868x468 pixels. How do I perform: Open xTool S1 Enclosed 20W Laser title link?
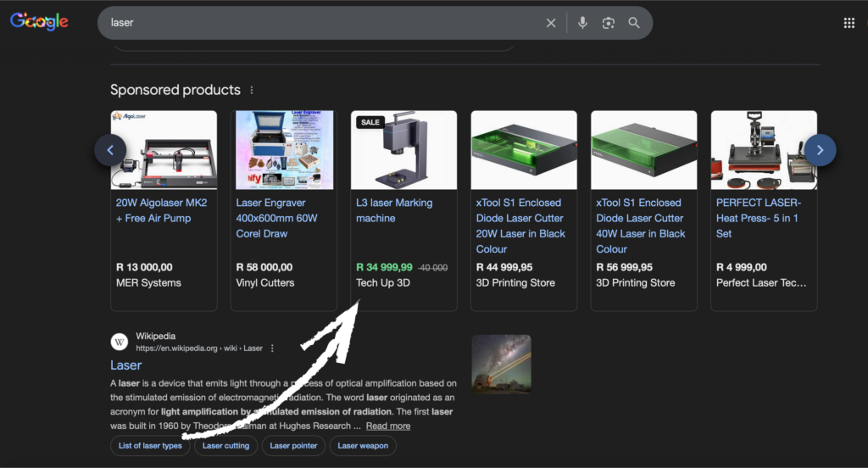pyautogui.click(x=520, y=226)
